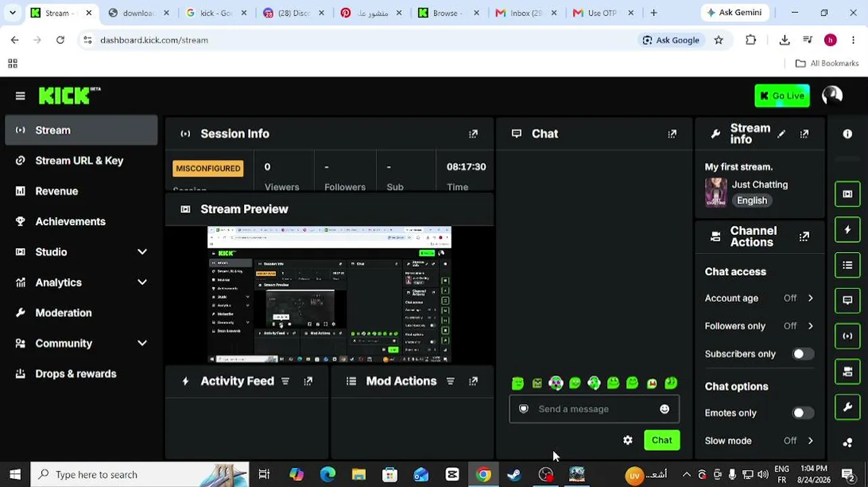Screen dimensions: 868x487
Task: Reload the dashboard page
Action: 60,40
